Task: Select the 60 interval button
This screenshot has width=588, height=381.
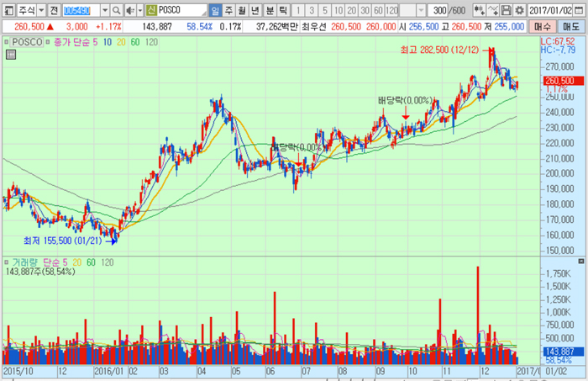Action: (x=378, y=10)
